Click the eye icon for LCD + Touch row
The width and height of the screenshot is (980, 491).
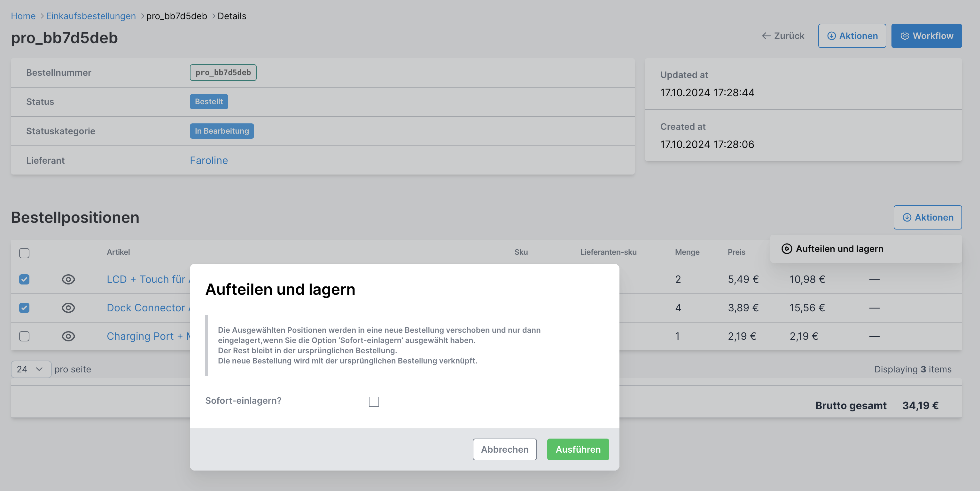click(x=68, y=279)
